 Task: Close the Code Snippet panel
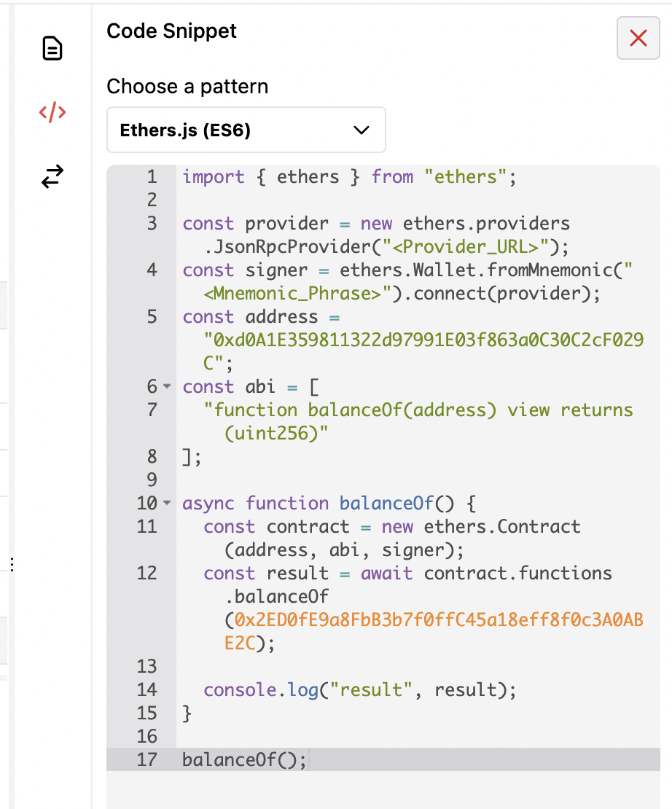(638, 38)
